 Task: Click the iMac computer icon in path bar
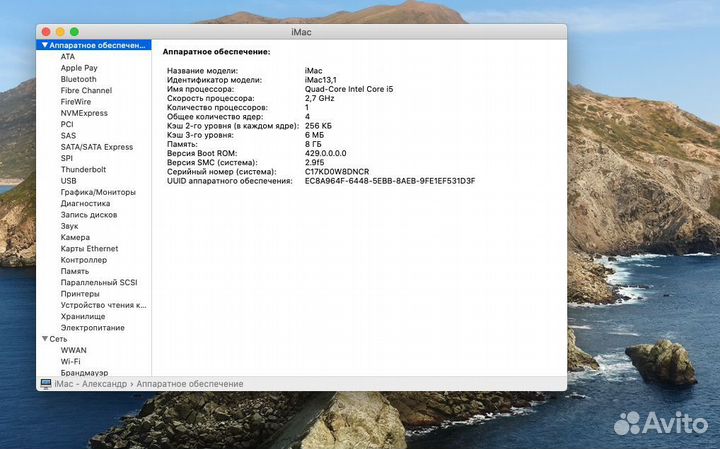(x=45, y=384)
